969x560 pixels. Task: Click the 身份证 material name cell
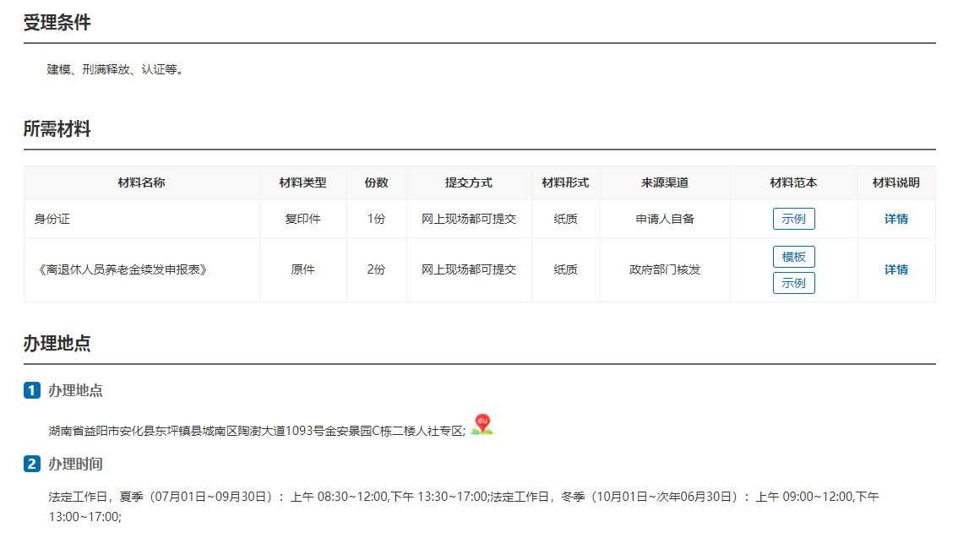52,219
